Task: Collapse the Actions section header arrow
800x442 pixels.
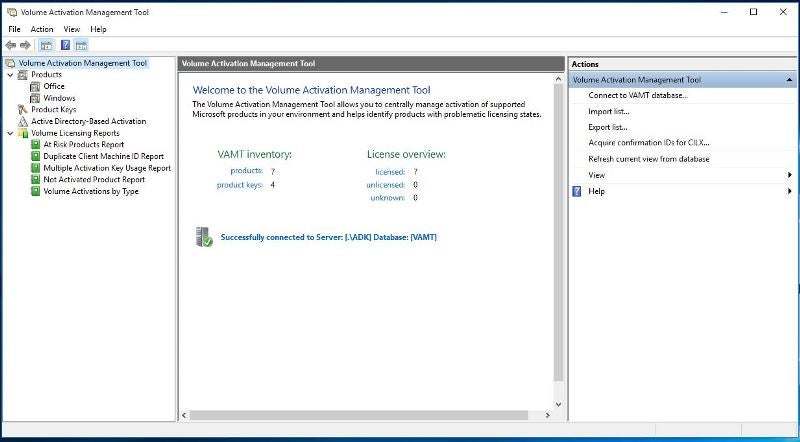Action: (x=789, y=80)
